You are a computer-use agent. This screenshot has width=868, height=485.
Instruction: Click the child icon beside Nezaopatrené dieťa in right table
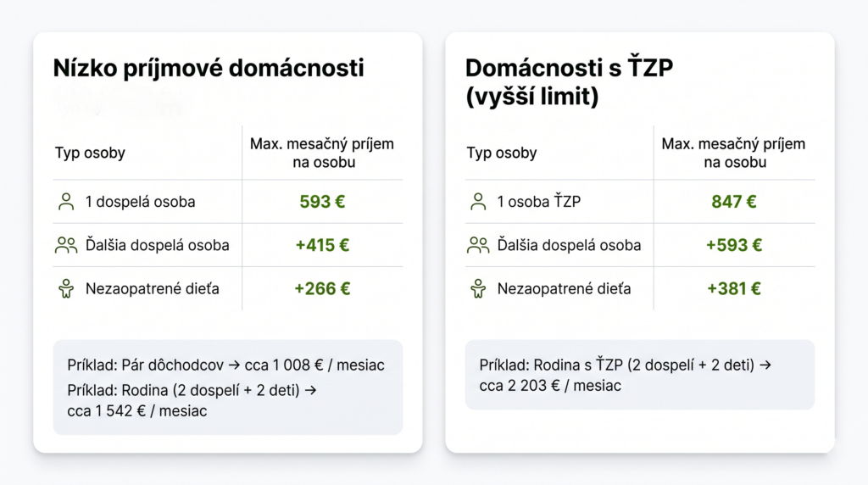point(477,288)
